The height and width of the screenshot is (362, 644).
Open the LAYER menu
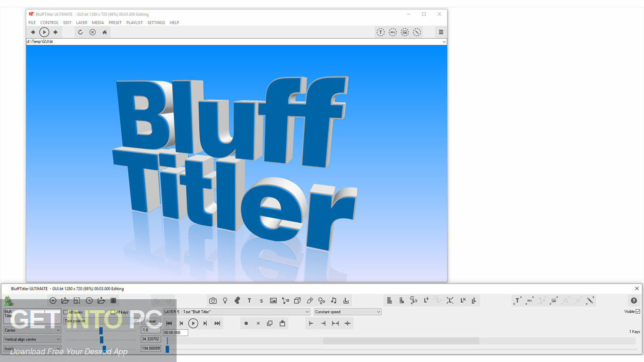82,23
